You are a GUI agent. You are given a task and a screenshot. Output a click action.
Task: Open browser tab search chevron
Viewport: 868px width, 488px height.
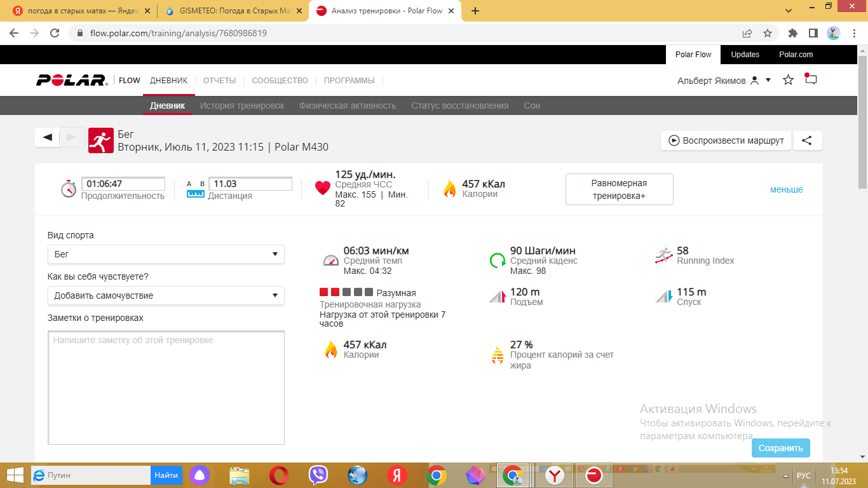pyautogui.click(x=789, y=10)
